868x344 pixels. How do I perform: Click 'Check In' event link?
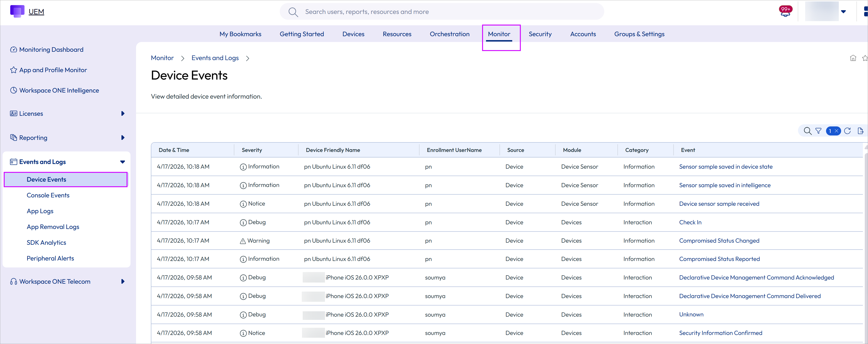click(x=690, y=222)
